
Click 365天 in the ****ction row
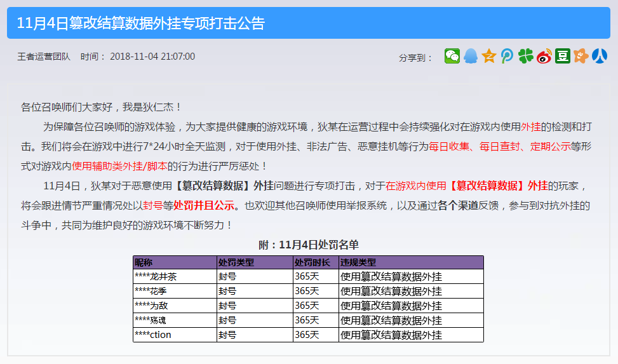pos(307,335)
